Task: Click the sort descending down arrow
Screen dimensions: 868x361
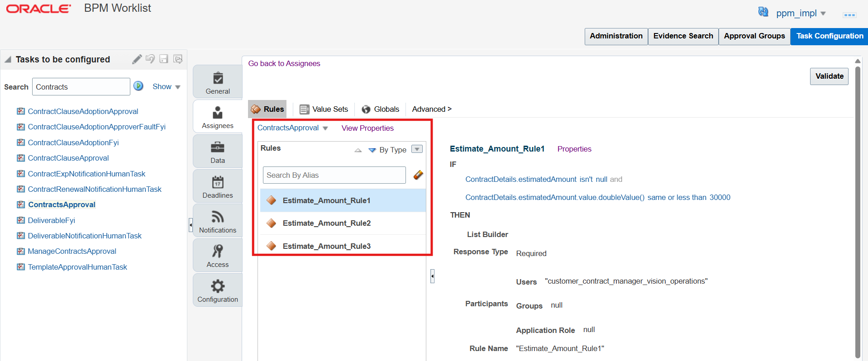Action: 372,150
